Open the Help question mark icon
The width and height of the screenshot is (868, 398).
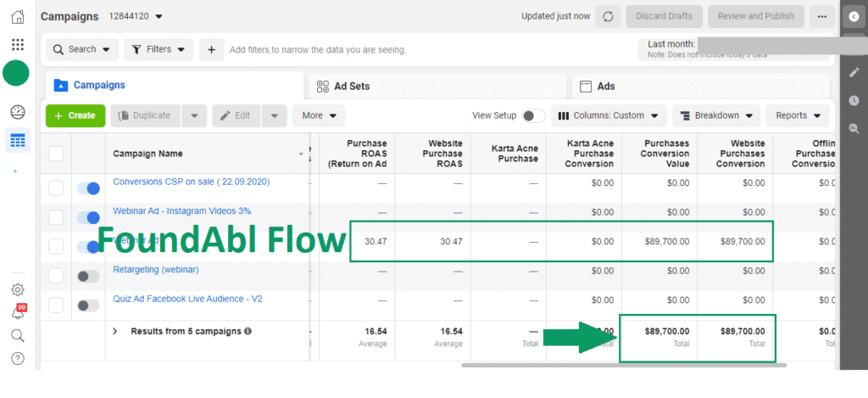pos(18,358)
